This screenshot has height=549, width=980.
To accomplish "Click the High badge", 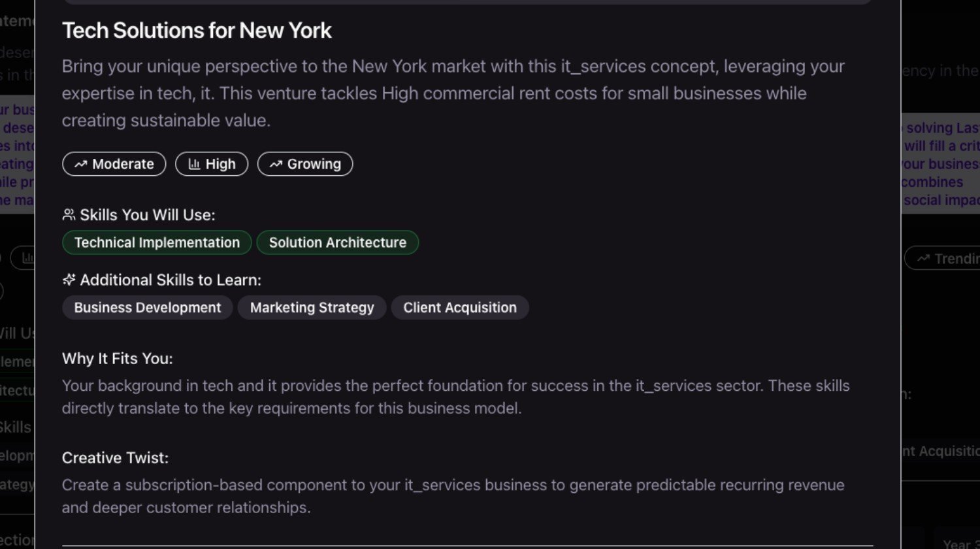I will click(x=212, y=164).
